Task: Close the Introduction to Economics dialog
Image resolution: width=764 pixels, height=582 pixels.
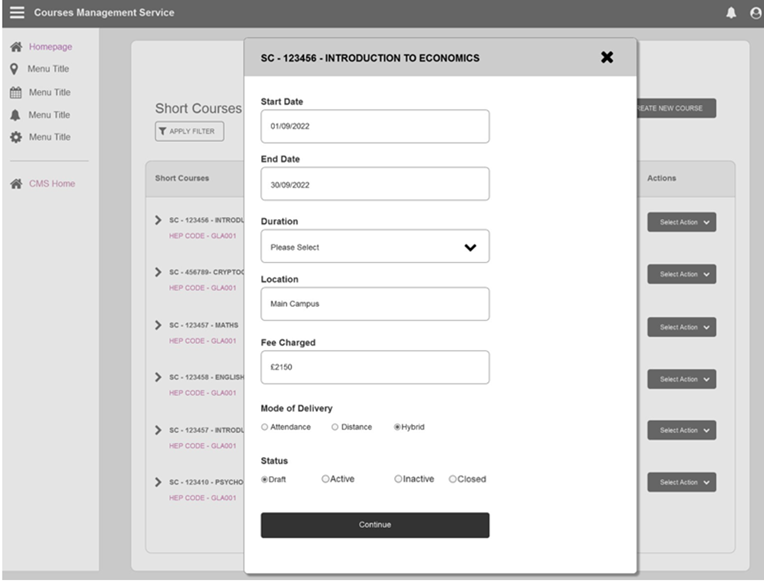Action: tap(606, 57)
